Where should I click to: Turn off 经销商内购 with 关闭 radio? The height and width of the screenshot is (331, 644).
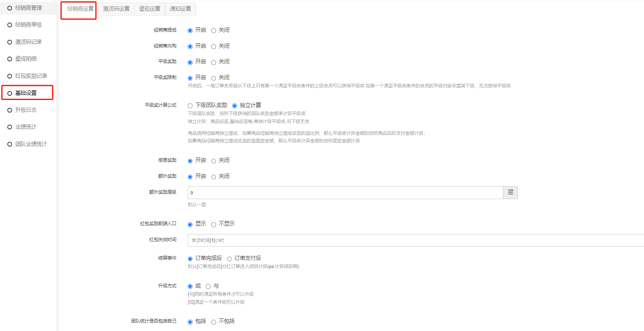(214, 47)
